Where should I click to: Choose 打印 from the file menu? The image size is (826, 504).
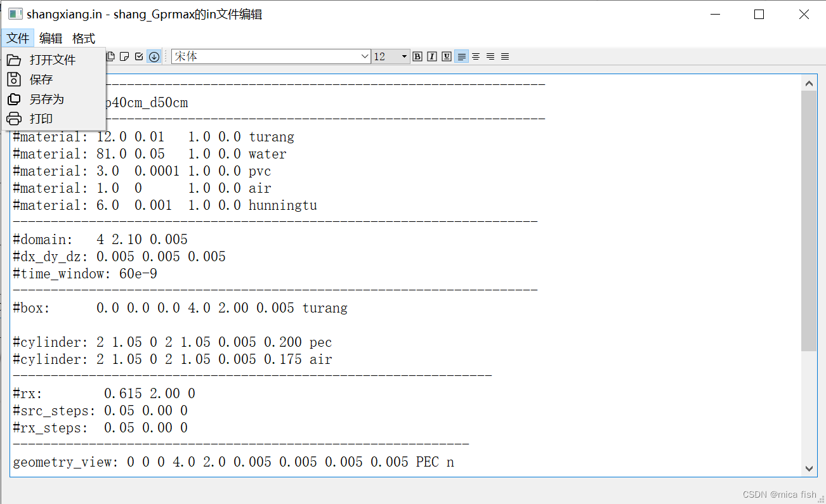coord(53,119)
